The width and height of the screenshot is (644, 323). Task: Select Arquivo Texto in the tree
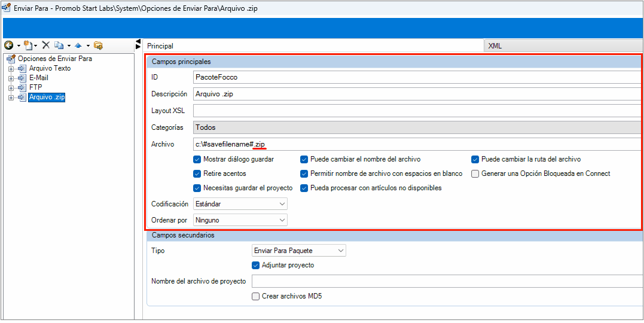click(x=50, y=68)
